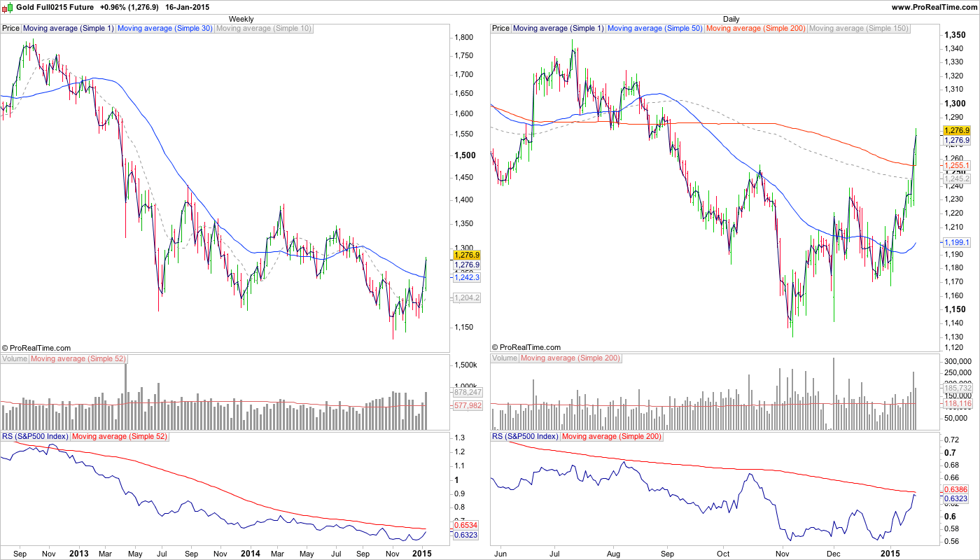
Task: Click the 1,242.3 moving average tag on the Weekly axis
Action: tap(467, 278)
